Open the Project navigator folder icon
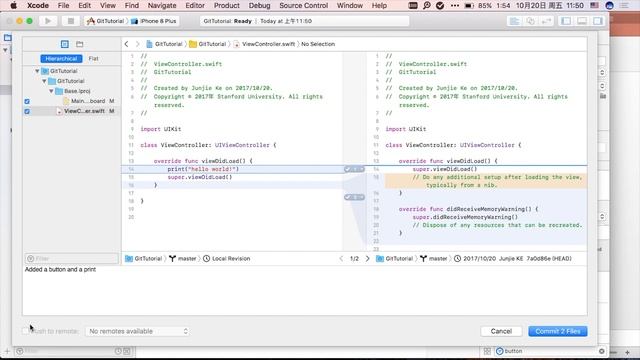 (7, 38)
